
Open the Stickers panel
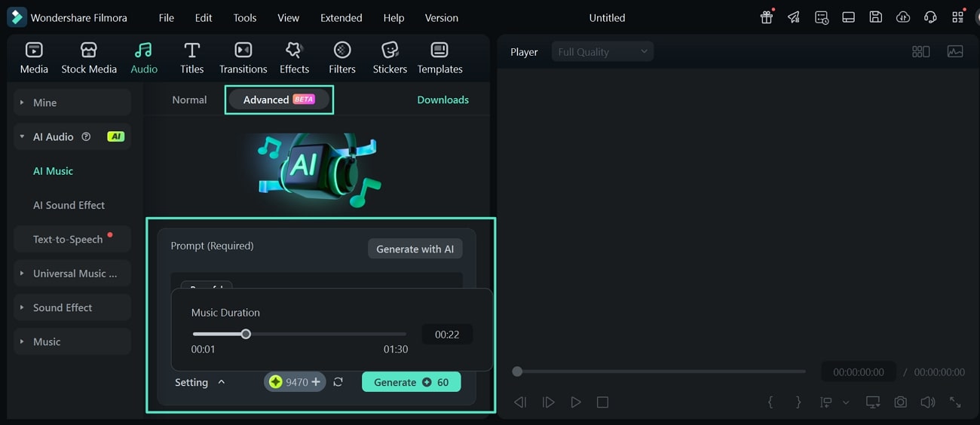(x=390, y=58)
